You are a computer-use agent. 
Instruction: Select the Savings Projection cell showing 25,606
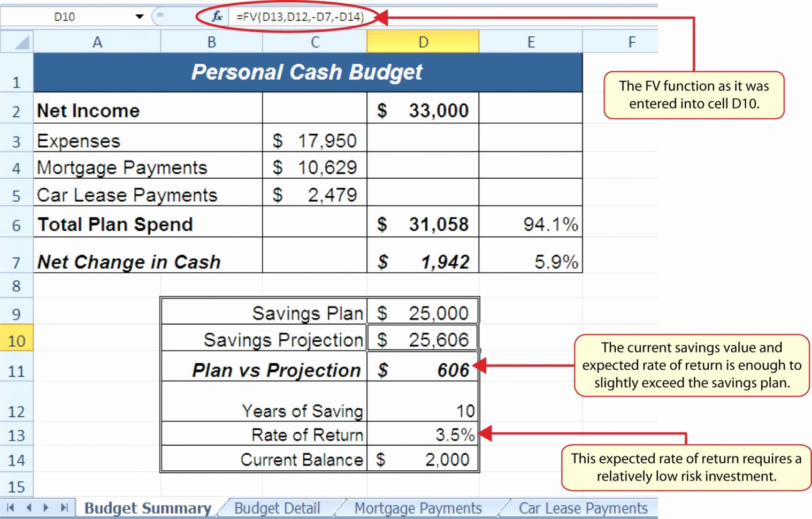pos(423,338)
